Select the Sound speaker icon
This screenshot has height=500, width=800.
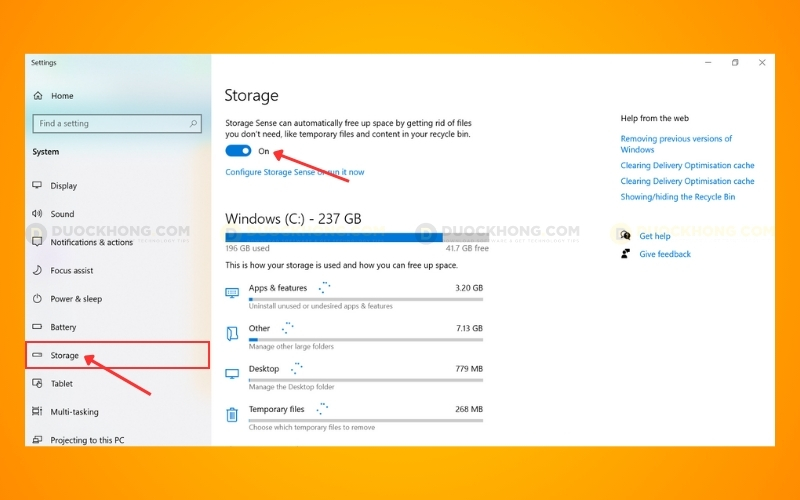38,214
